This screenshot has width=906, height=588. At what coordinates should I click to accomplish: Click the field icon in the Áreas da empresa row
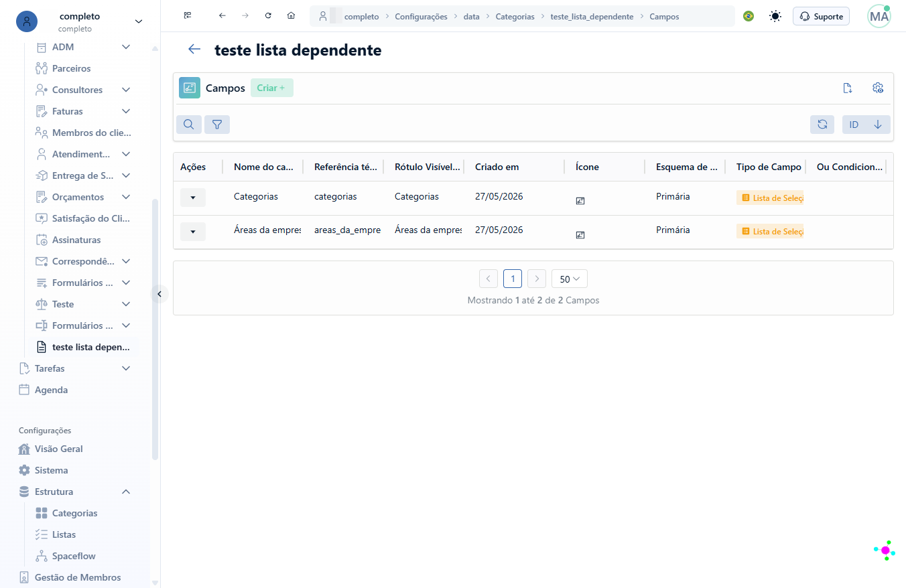tap(580, 234)
